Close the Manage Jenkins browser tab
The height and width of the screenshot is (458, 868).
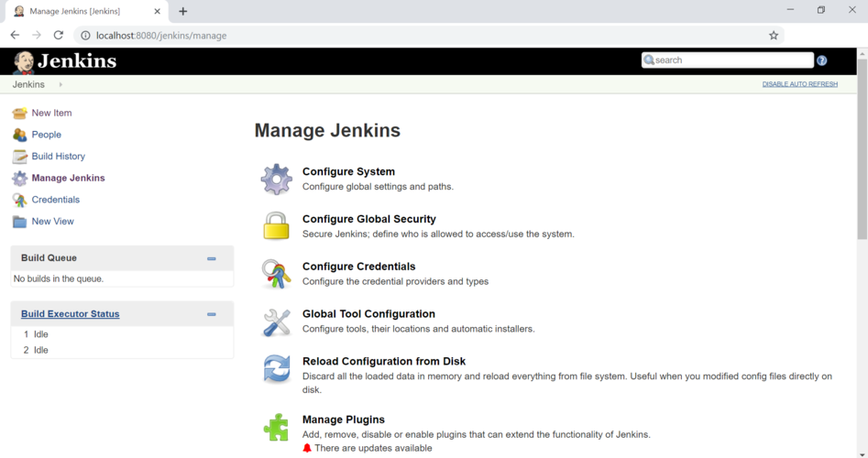(x=158, y=11)
